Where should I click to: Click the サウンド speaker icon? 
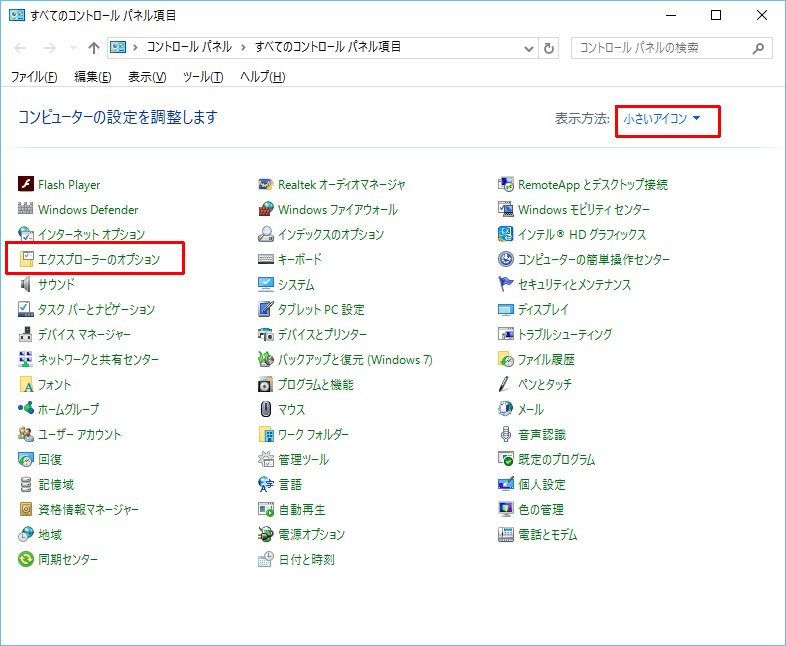[26, 284]
